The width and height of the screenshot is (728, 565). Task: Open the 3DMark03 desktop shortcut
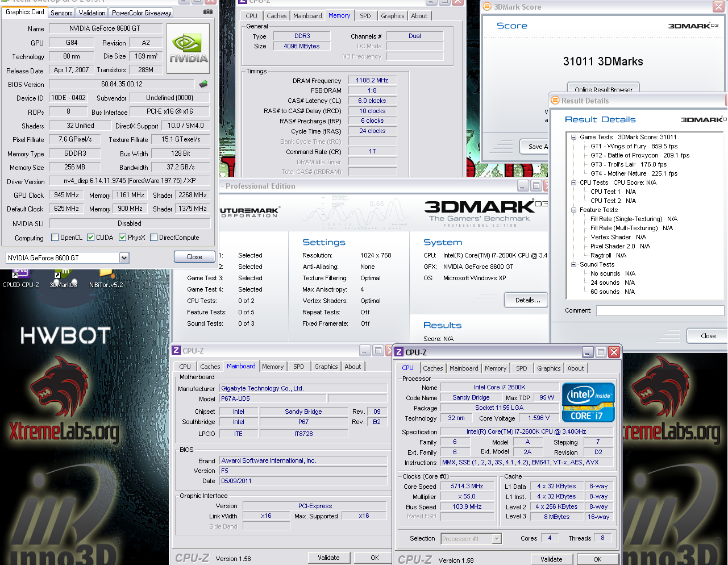coord(63,279)
